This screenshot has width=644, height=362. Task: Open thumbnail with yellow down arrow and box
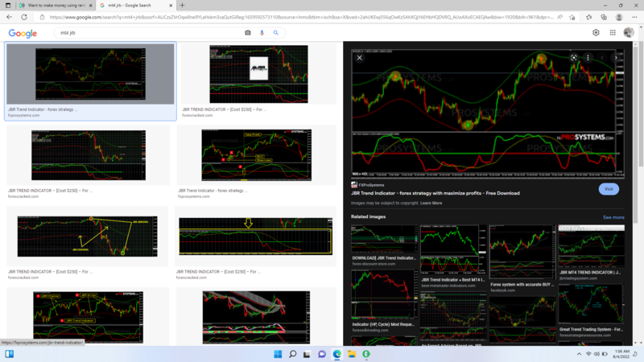pos(255,237)
